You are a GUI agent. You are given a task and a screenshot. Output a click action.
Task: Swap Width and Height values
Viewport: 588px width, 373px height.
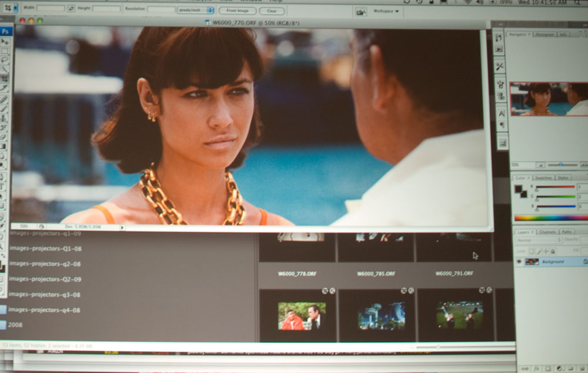coord(71,8)
